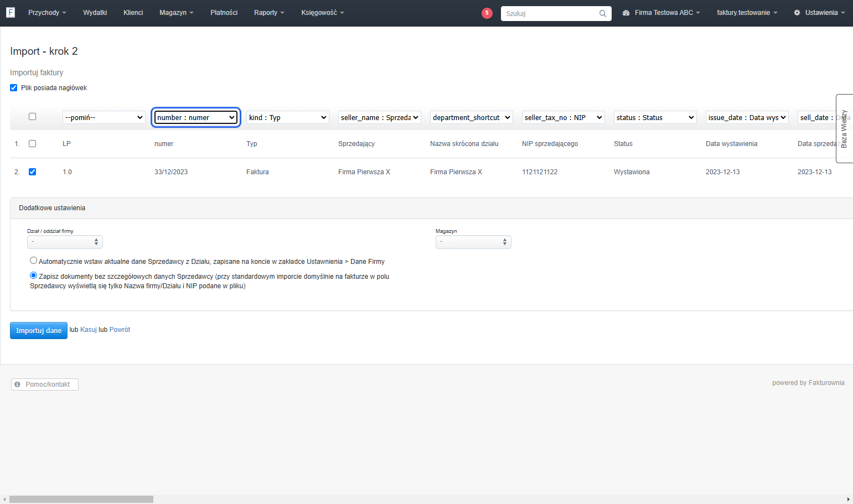Open the notification badge showing 5

[x=487, y=13]
